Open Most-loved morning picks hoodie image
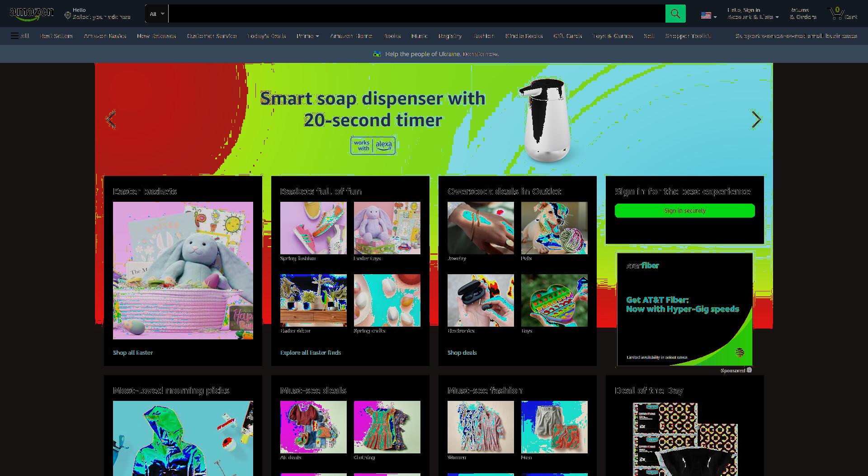Viewport: 868px width, 476px height. (x=183, y=438)
